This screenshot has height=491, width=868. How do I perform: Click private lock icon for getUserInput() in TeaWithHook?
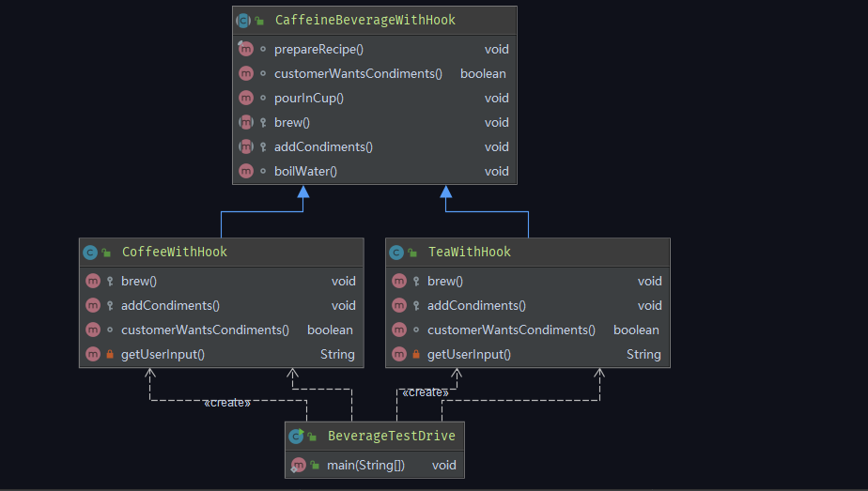416,354
